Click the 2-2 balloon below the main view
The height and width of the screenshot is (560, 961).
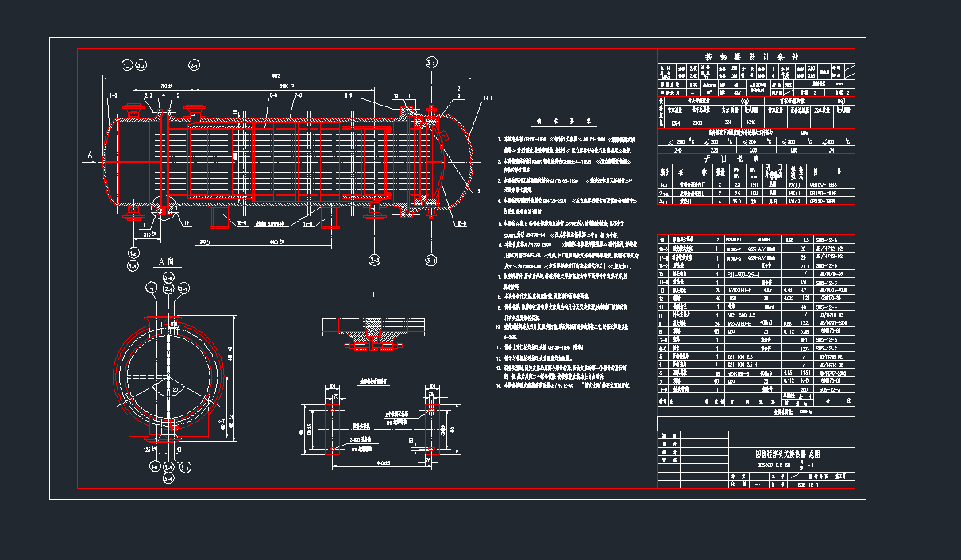click(374, 259)
